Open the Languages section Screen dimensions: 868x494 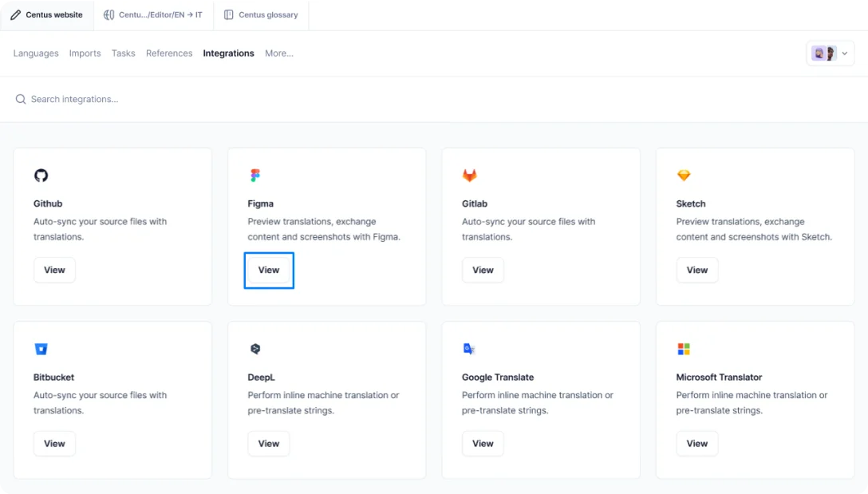(x=35, y=53)
